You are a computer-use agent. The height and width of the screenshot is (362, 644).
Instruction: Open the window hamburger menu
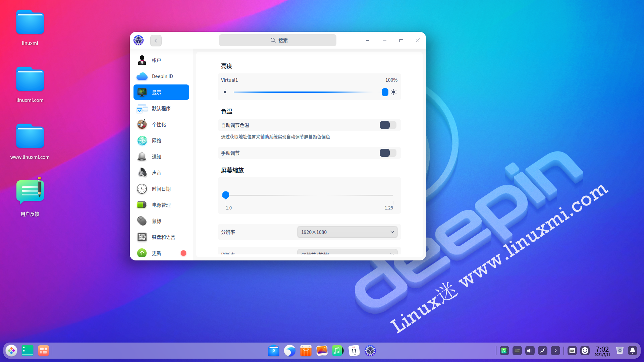click(x=368, y=41)
